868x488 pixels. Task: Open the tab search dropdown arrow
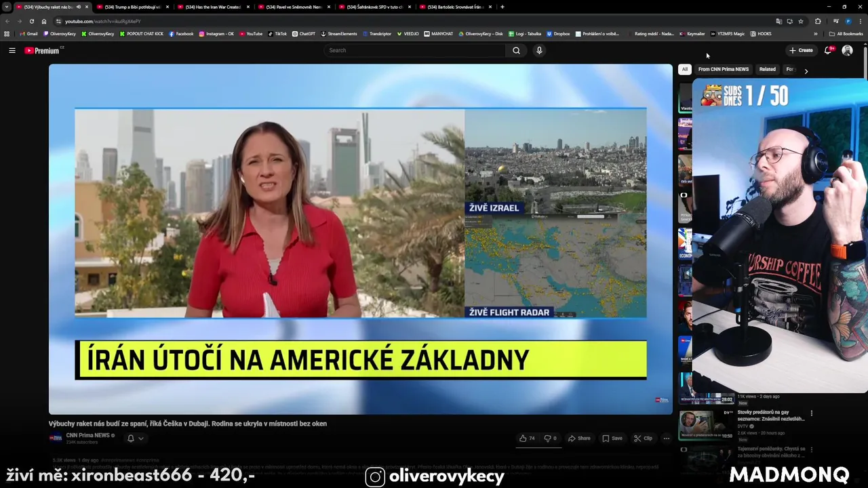tap(7, 7)
